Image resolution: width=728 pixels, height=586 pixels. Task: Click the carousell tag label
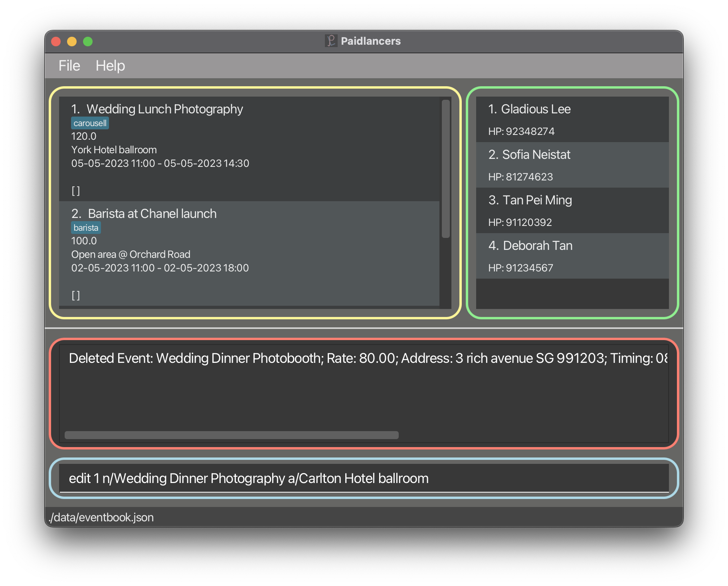[90, 123]
